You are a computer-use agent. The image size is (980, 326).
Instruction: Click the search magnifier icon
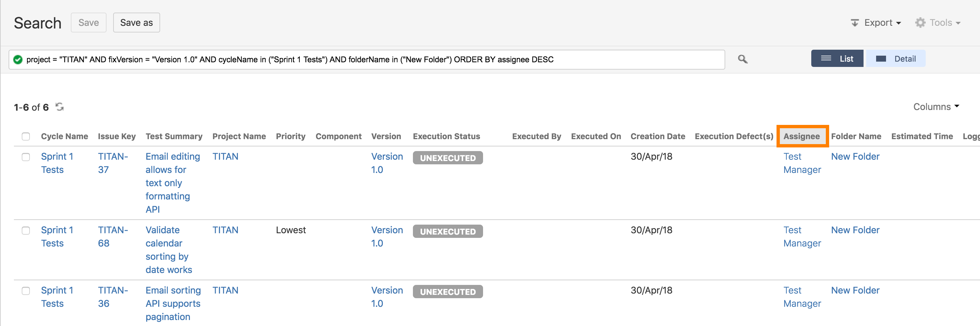pyautogui.click(x=742, y=59)
